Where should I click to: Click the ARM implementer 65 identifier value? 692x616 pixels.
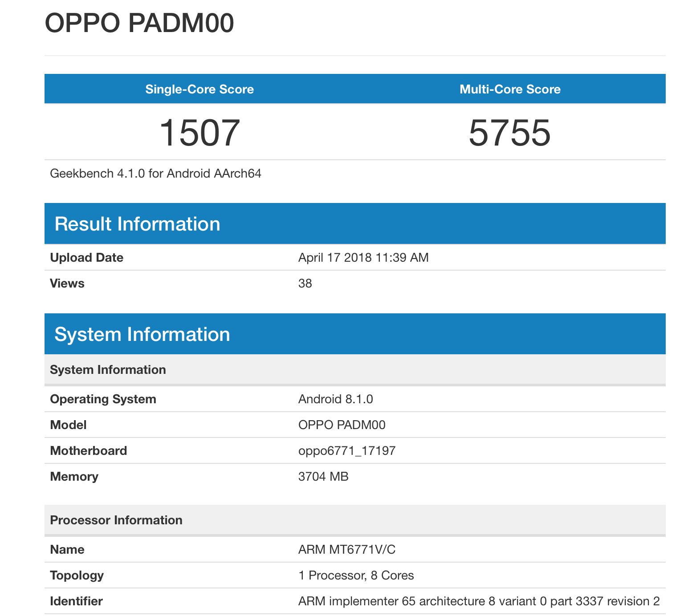point(479,601)
